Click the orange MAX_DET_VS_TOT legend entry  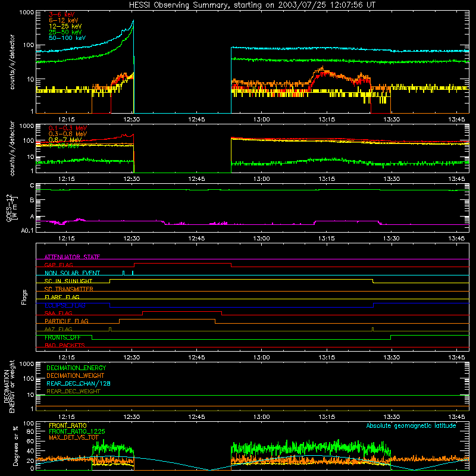click(74, 438)
